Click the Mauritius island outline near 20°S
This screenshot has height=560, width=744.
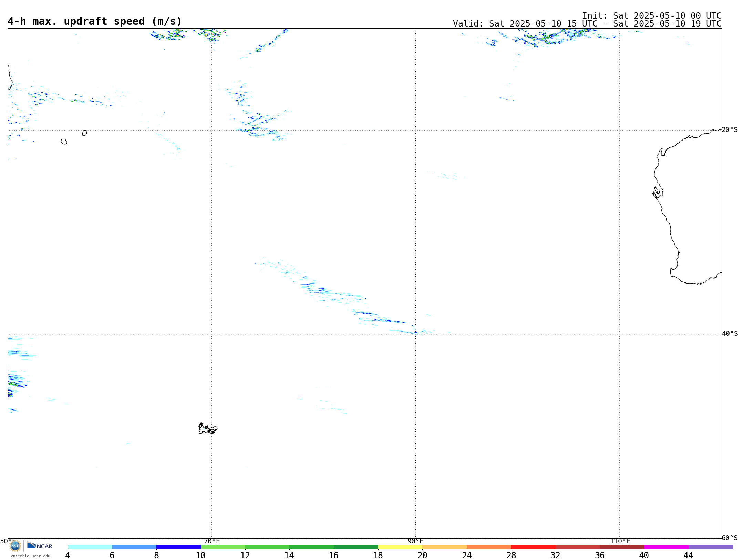pos(84,133)
